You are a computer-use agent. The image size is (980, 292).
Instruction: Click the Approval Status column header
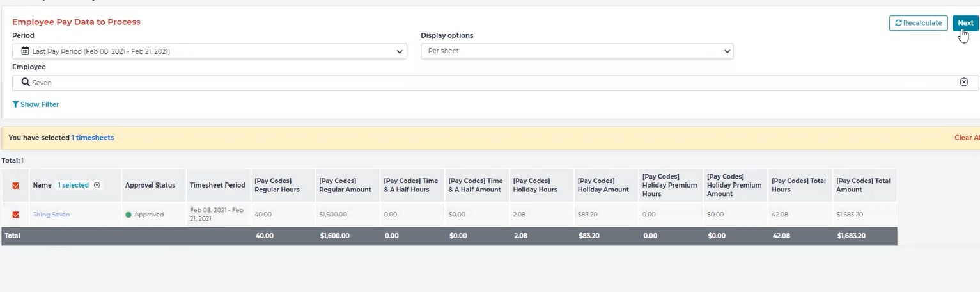pos(150,186)
